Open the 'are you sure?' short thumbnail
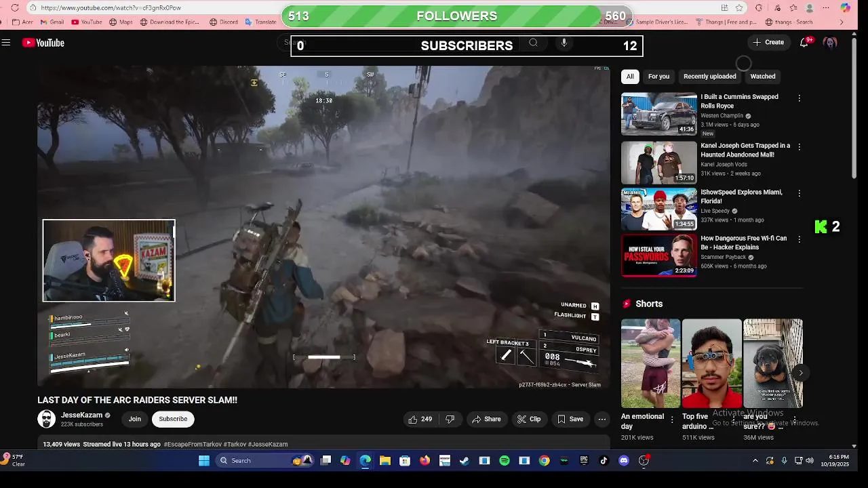 click(x=772, y=363)
